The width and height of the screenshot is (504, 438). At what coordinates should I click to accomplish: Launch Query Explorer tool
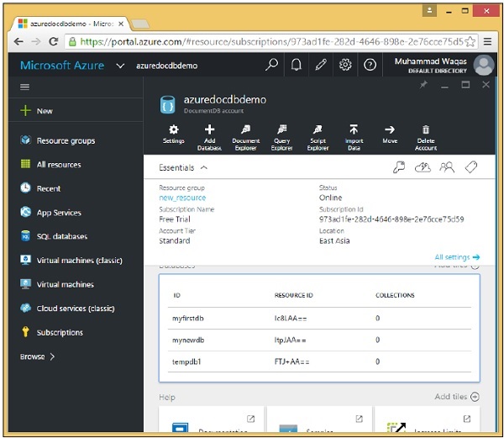point(281,134)
